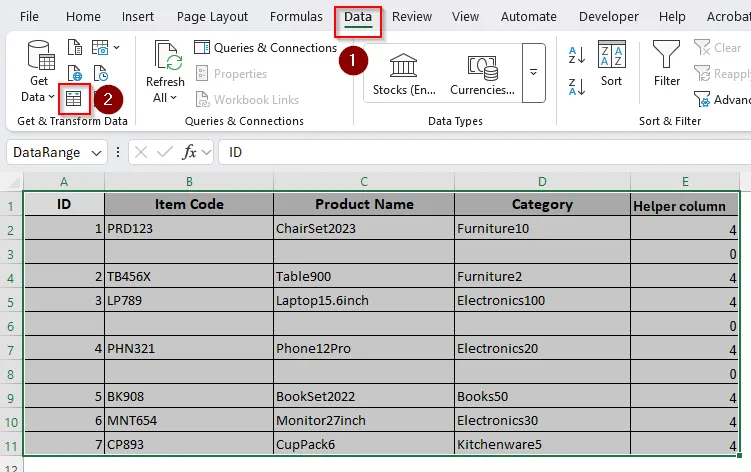The image size is (751, 472).
Task: Click the Helper column header cell
Action: pyautogui.click(x=685, y=204)
